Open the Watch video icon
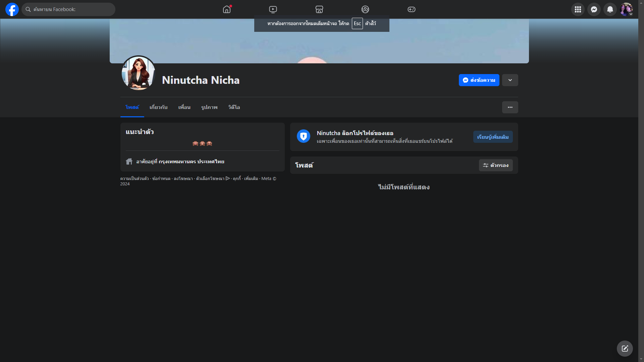 [x=273, y=9]
